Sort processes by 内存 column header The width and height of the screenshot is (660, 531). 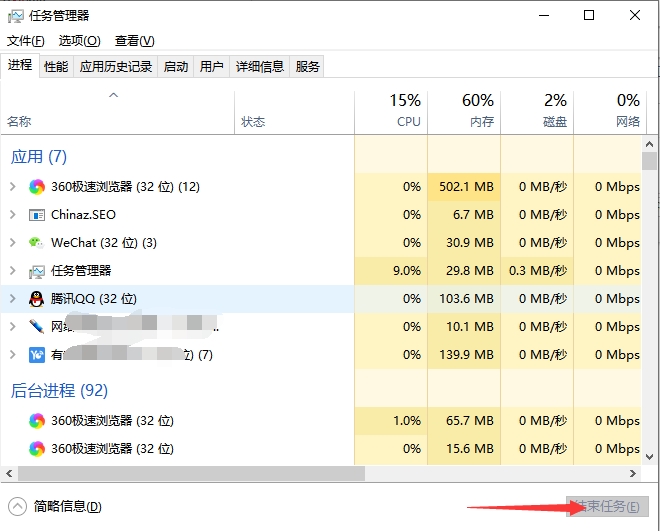tap(464, 112)
